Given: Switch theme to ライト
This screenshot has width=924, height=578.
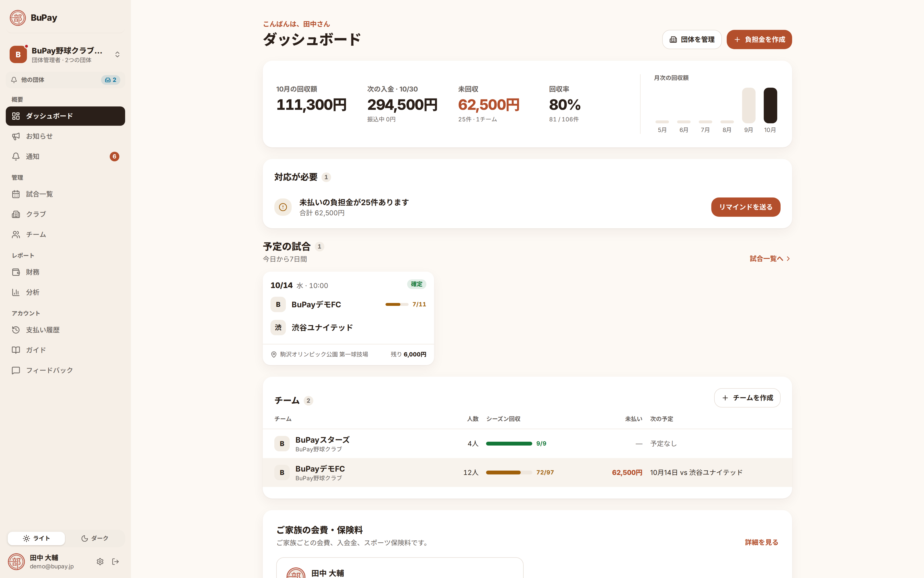Looking at the screenshot, I should pyautogui.click(x=36, y=538).
